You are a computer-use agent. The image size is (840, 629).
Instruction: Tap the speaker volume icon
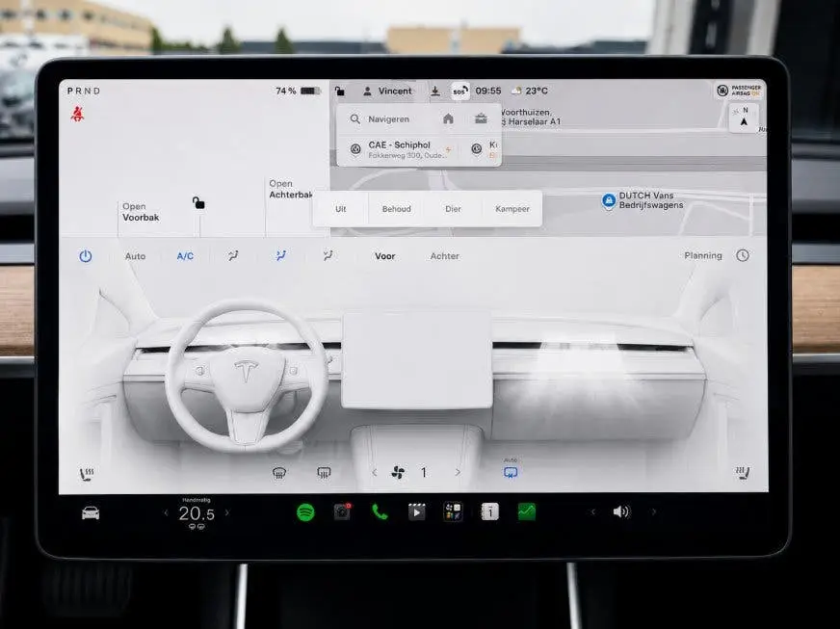[x=621, y=512]
